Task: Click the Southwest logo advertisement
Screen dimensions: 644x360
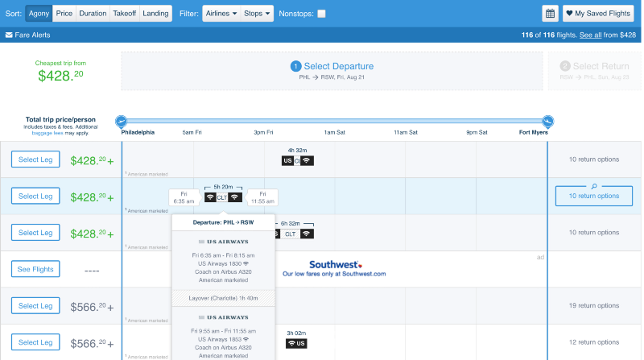Action: click(336, 265)
